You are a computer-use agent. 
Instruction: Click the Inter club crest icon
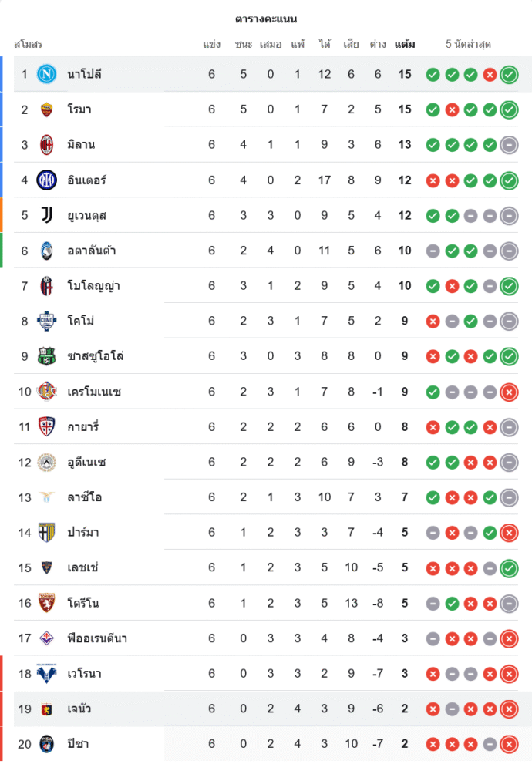47,180
